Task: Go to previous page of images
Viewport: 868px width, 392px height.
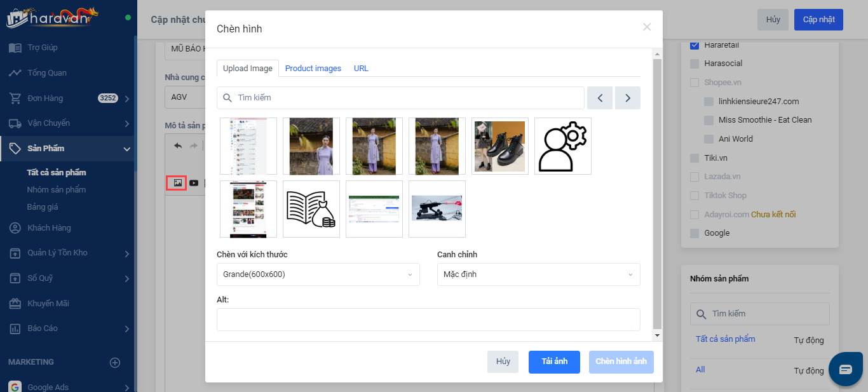Action: (599, 98)
